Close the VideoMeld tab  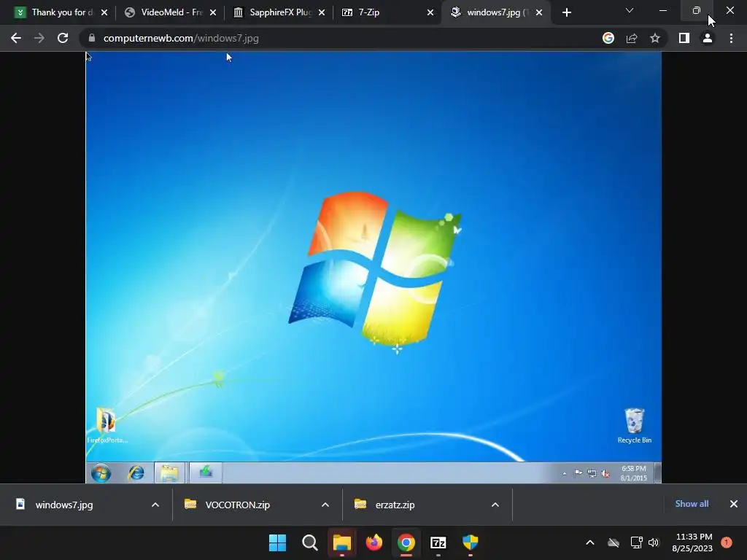(213, 12)
